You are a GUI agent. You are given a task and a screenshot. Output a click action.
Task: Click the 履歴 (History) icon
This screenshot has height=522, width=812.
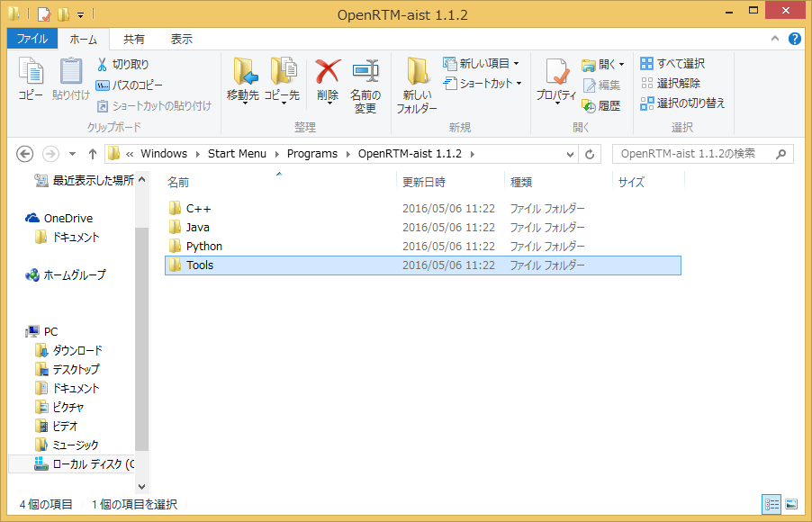coord(601,105)
